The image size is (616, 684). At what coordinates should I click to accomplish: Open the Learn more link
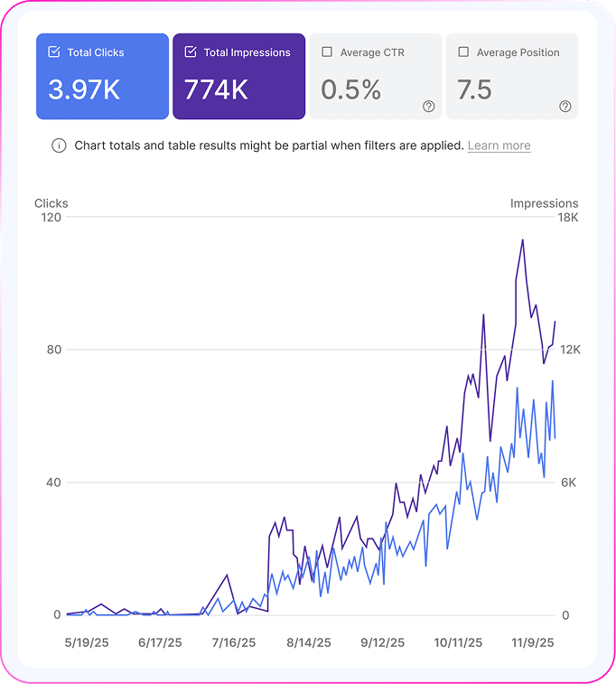coord(499,145)
